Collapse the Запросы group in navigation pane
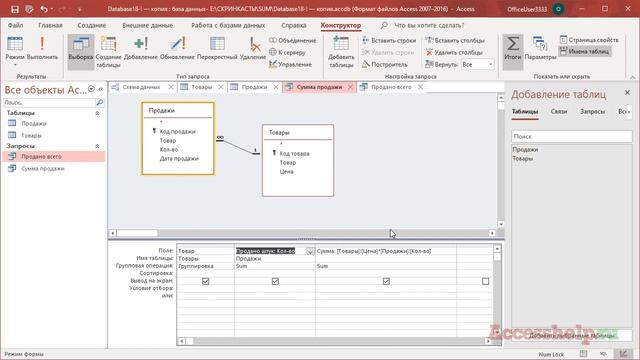640x360 pixels. [x=97, y=146]
